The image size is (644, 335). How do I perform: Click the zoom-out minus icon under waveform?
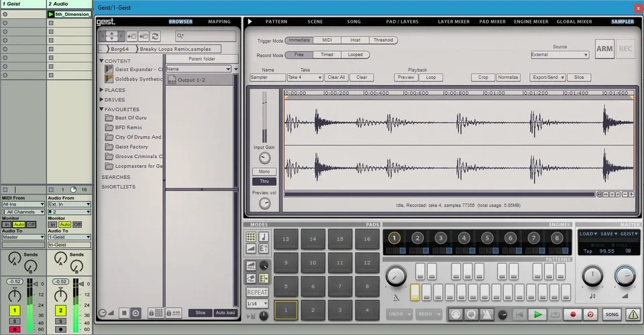pos(625,194)
